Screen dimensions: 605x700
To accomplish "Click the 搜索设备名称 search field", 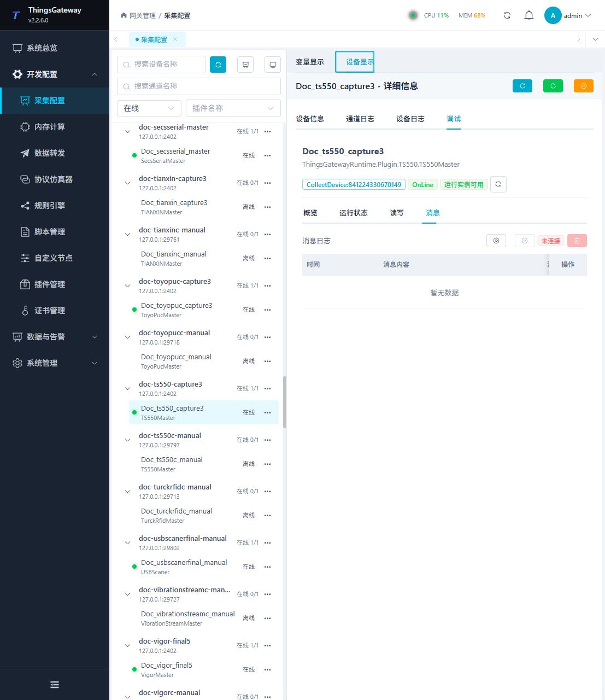I will (161, 65).
